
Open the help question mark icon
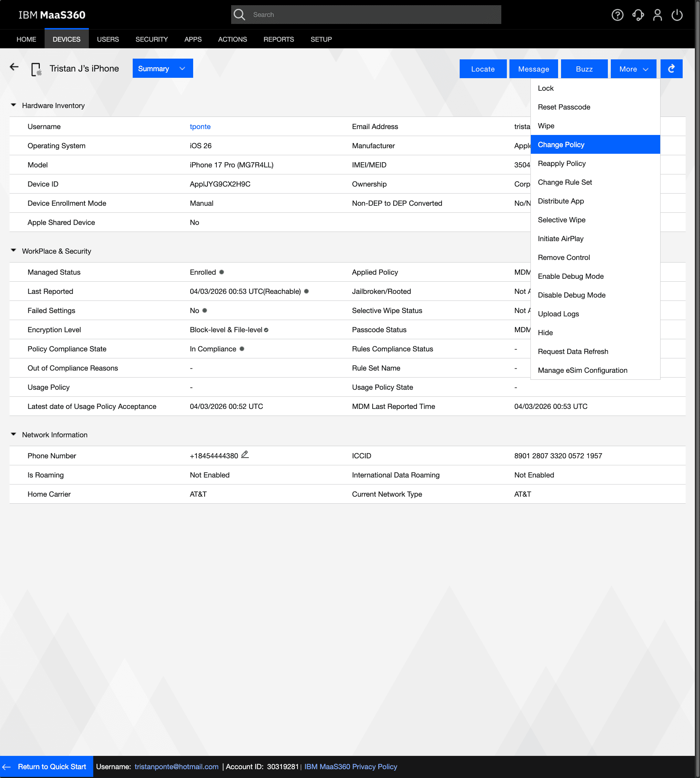tap(617, 15)
